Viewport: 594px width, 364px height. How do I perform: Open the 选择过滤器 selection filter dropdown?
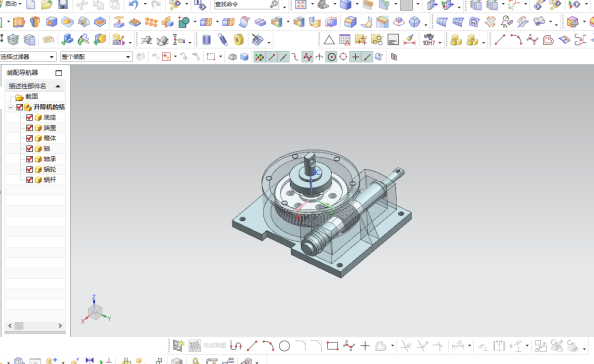coord(28,57)
